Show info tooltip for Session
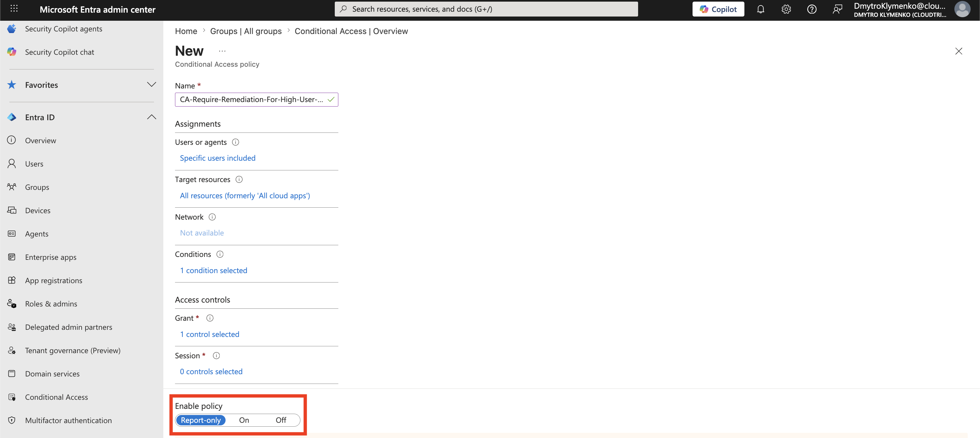 [216, 355]
